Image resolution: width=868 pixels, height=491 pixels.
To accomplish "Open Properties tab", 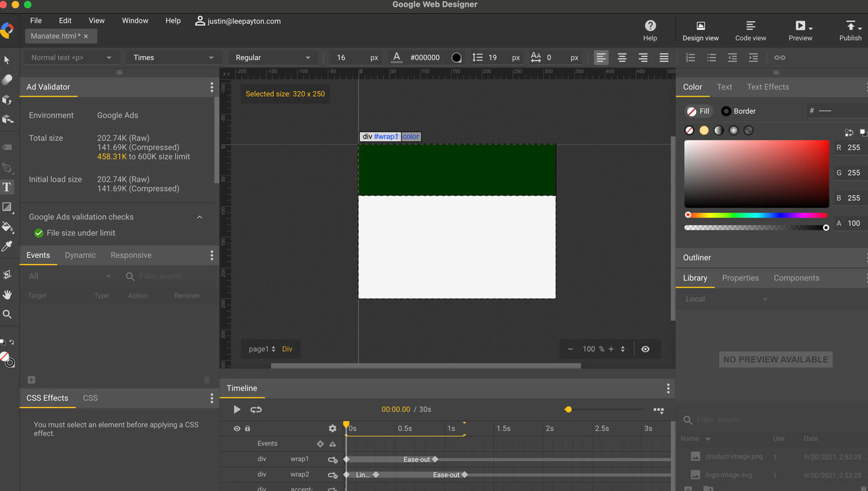I will [740, 278].
